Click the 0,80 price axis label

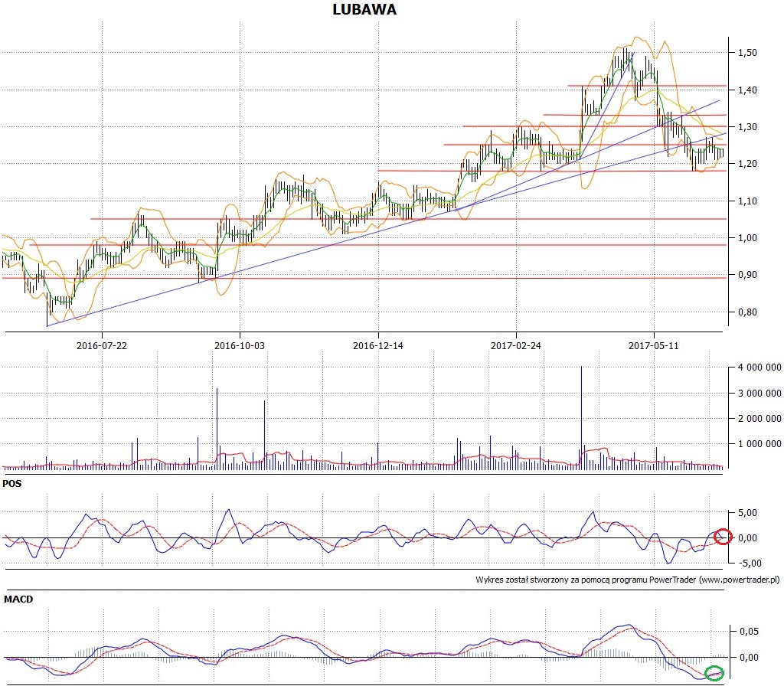747,312
